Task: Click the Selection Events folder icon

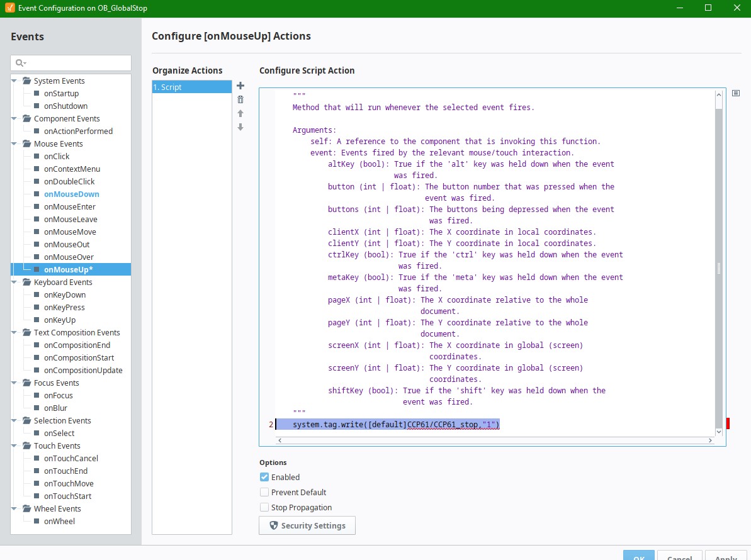Action: [x=27, y=420]
